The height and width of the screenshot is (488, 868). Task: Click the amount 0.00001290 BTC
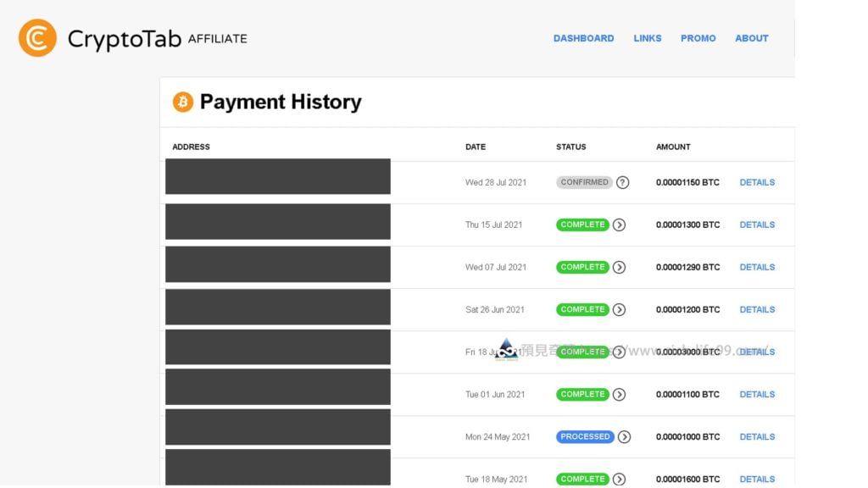(x=688, y=267)
